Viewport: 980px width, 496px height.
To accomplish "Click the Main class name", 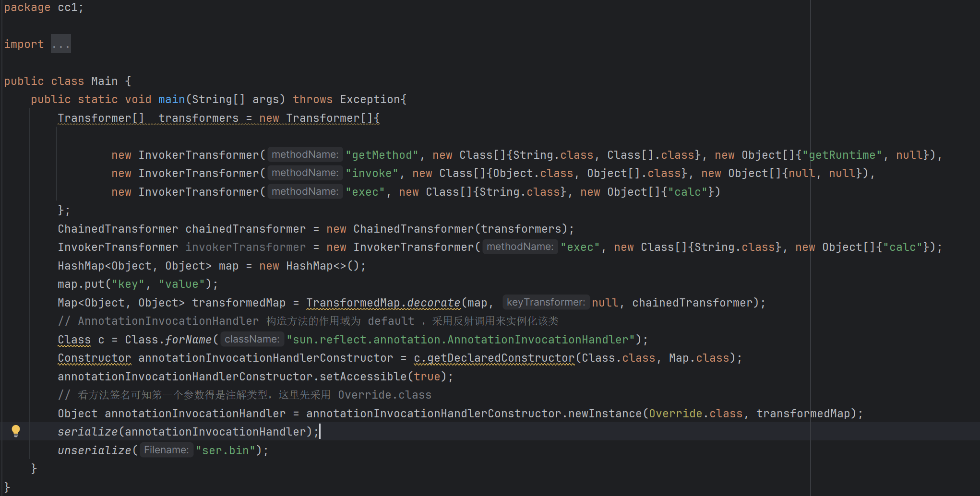I will point(104,81).
